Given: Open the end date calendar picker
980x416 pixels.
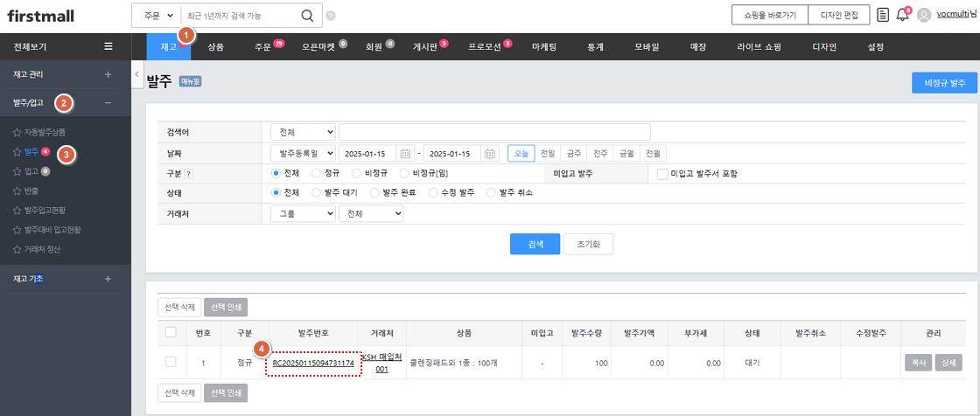Looking at the screenshot, I should (x=490, y=154).
